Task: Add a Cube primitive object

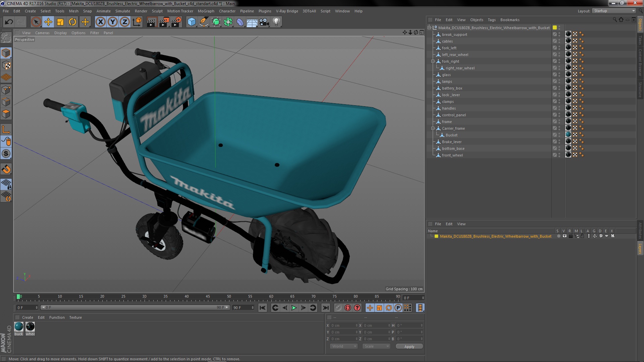Action: [x=192, y=22]
